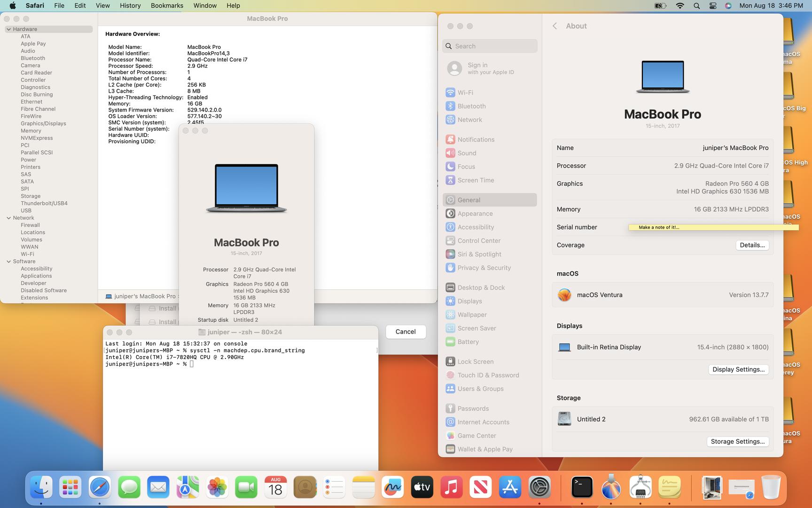Open Display Settings button
Viewport: 812px width, 508px height.
tap(738, 369)
